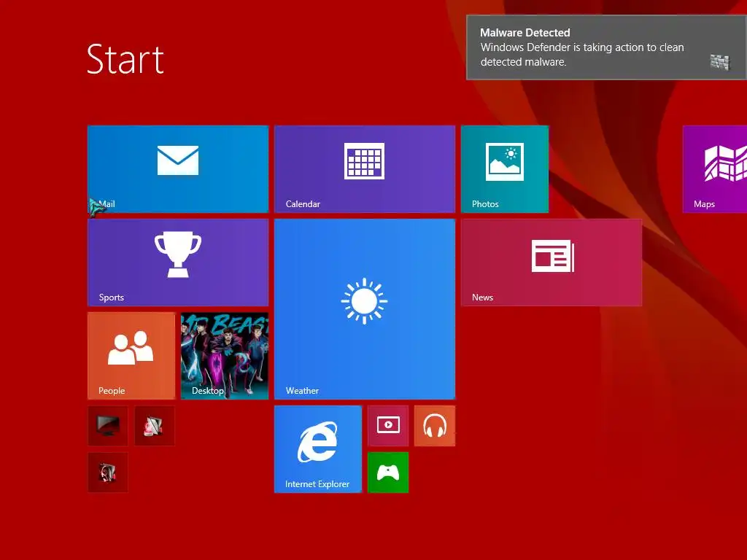The image size is (747, 560).
Task: Open the Mail tile
Action: 178,169
